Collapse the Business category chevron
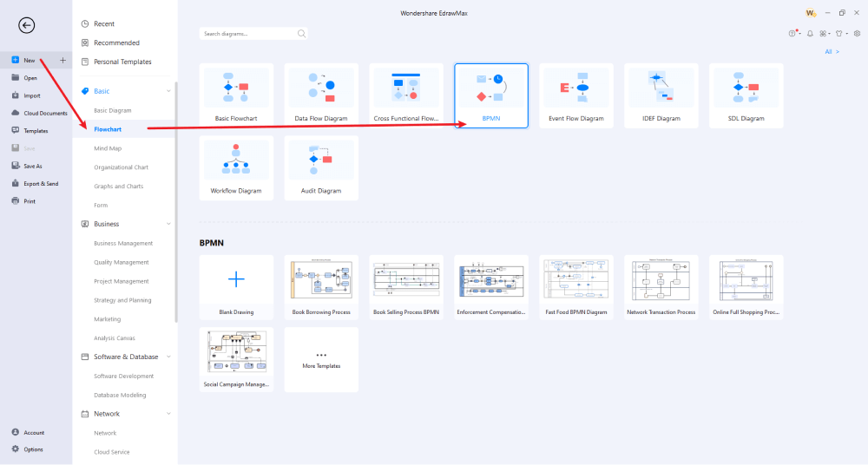Image resolution: width=868 pixels, height=465 pixels. pyautogui.click(x=169, y=224)
